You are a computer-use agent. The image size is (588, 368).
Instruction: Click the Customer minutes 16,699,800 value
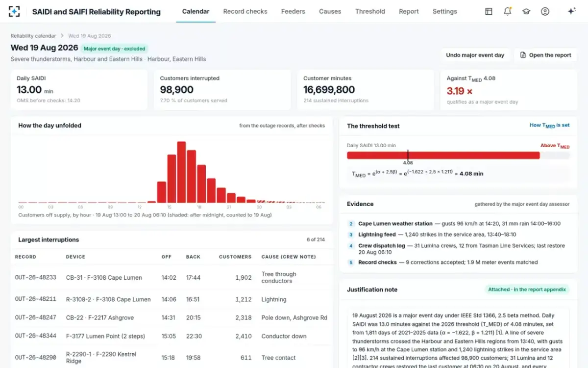point(329,90)
